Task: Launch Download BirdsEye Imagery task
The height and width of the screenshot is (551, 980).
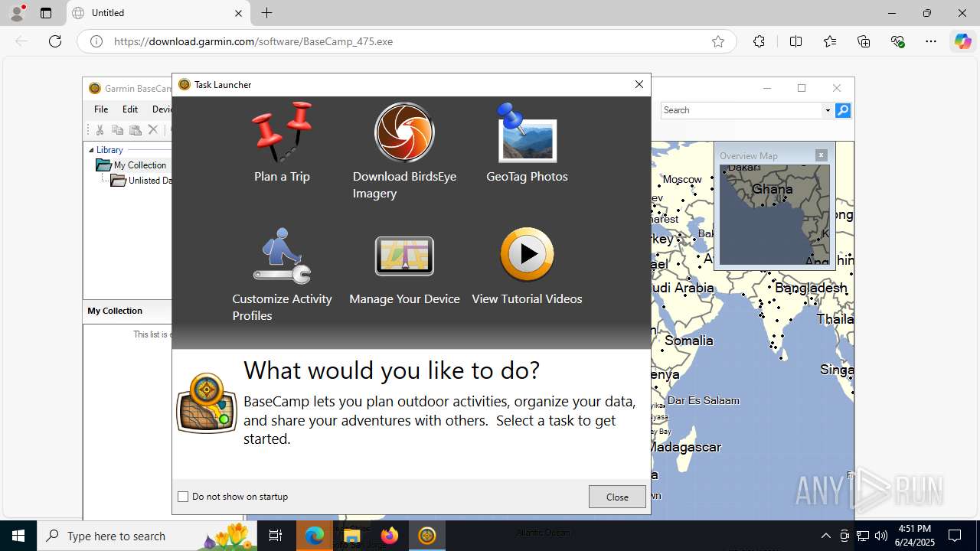Action: point(404,151)
